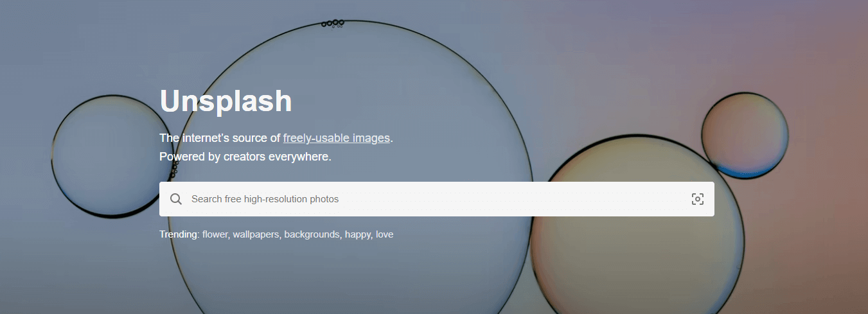Click the magnifying glass search icon

[176, 199]
